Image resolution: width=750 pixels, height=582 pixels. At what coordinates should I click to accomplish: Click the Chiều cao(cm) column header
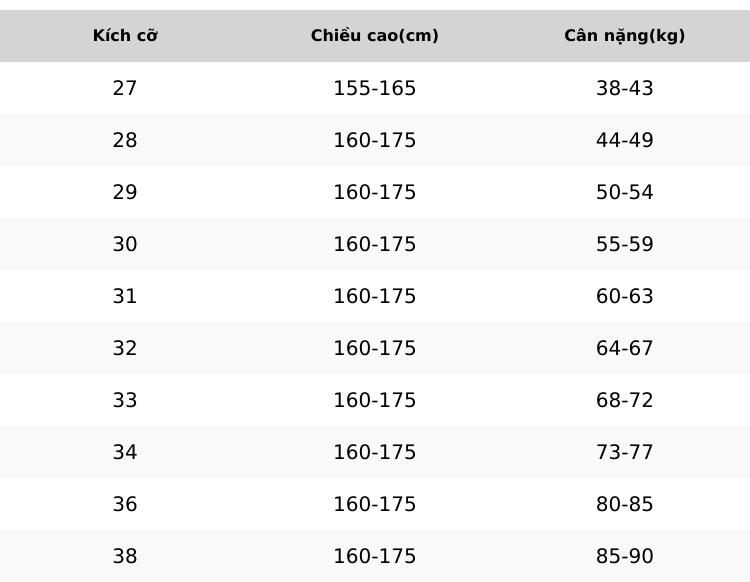pos(375,36)
